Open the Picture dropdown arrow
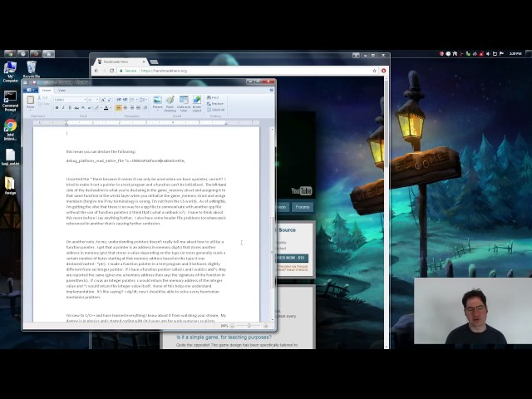Image resolution: width=532 pixels, height=399 pixels. click(x=157, y=109)
